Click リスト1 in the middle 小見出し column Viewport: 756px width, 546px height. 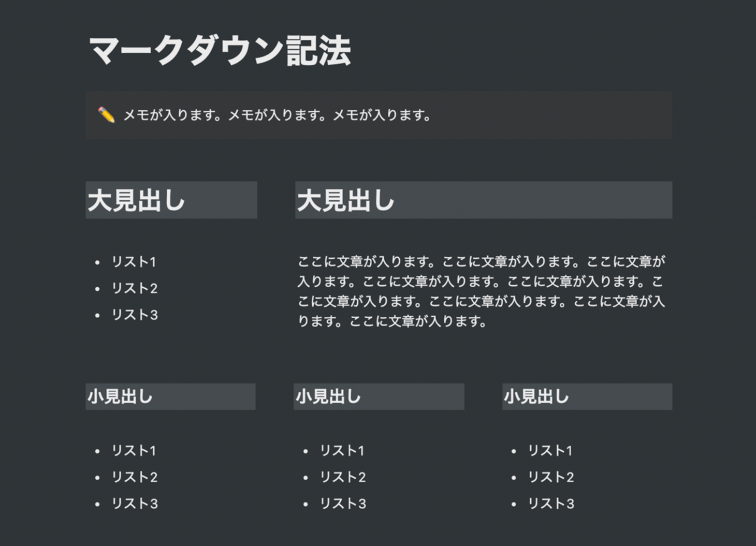(x=342, y=451)
